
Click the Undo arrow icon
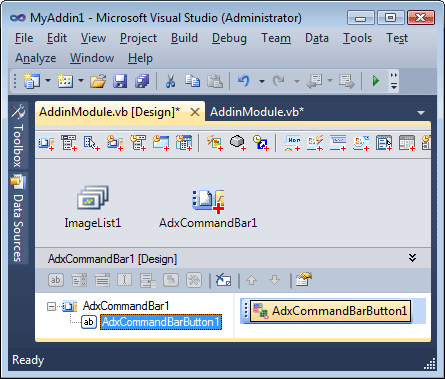[x=244, y=81]
